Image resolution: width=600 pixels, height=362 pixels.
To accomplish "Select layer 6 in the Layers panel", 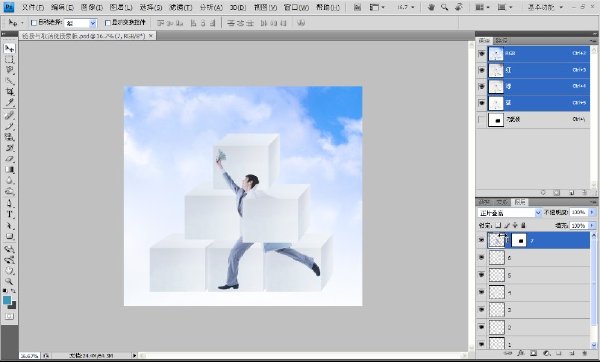I will tap(533, 258).
